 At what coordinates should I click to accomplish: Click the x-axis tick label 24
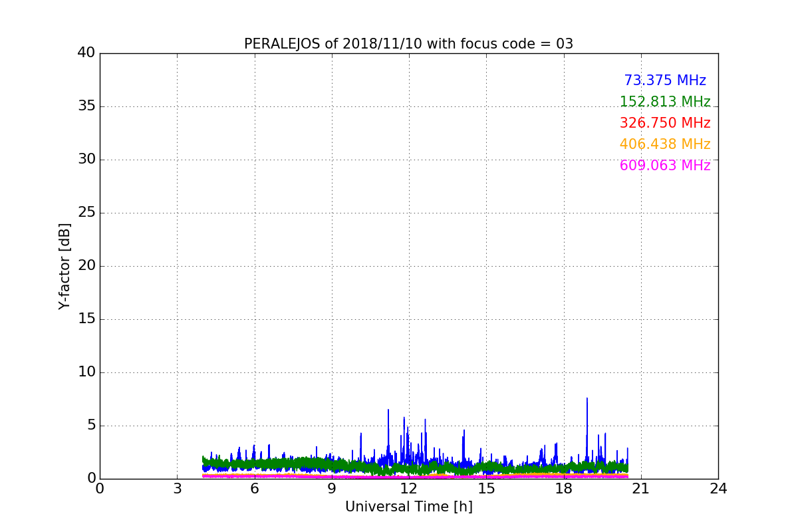point(718,489)
